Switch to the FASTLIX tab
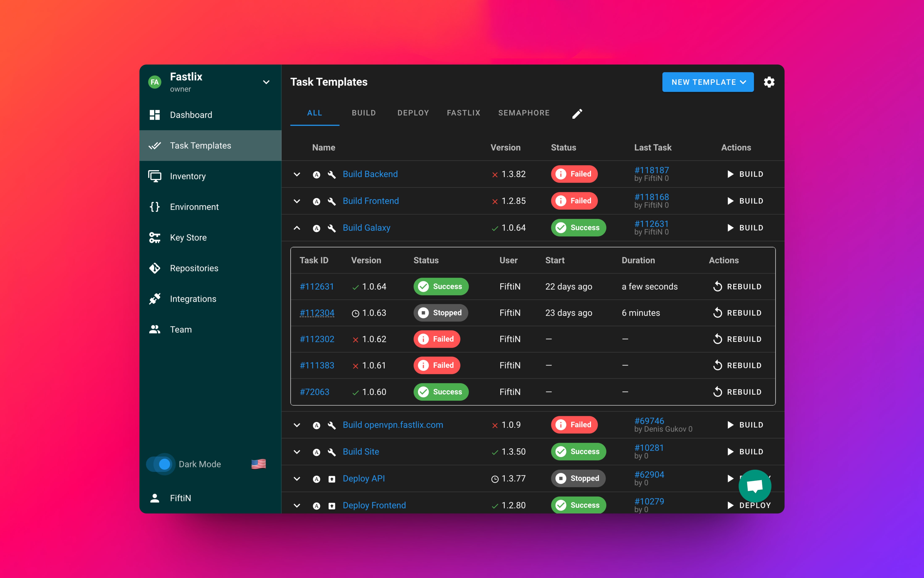Viewport: 924px width, 578px height. 463,113
